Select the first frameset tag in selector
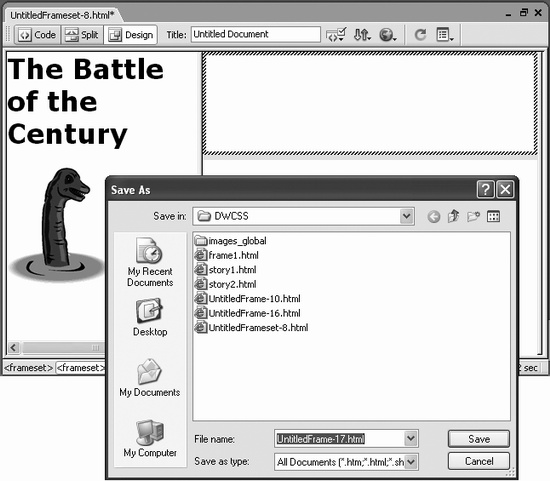This screenshot has height=481, width=550. pos(28,368)
